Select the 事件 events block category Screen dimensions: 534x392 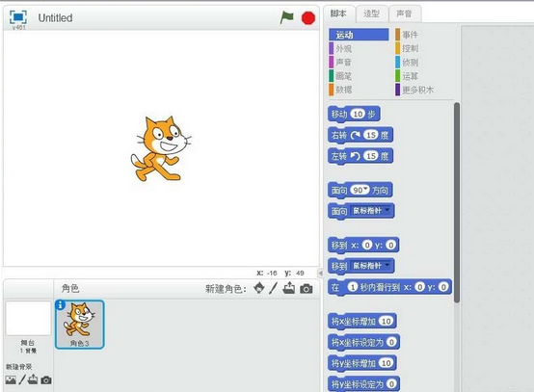(407, 35)
